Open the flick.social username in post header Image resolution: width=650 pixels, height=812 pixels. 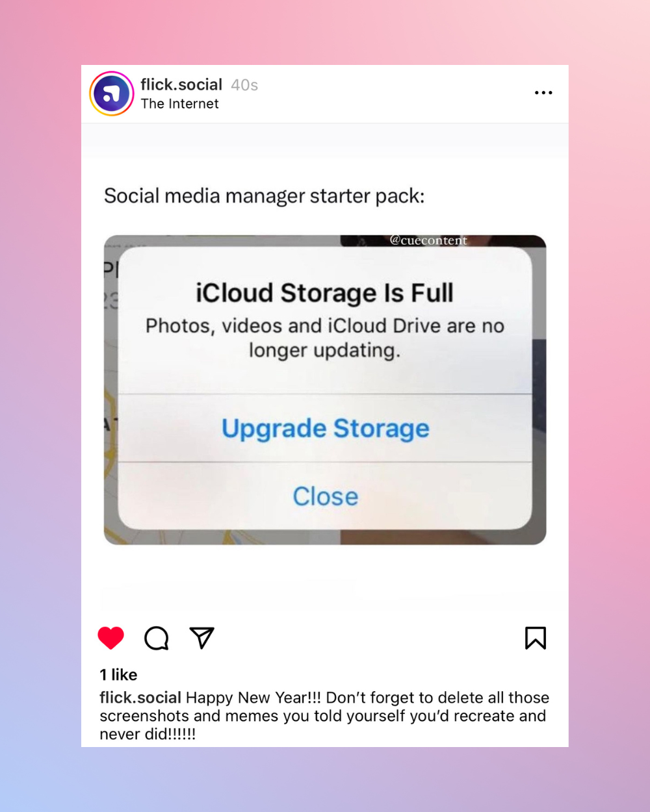pyautogui.click(x=181, y=84)
